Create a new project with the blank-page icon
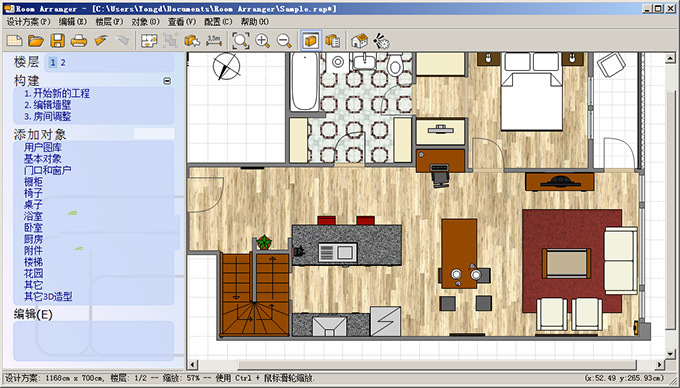The width and height of the screenshot is (680, 388). pos(14,41)
